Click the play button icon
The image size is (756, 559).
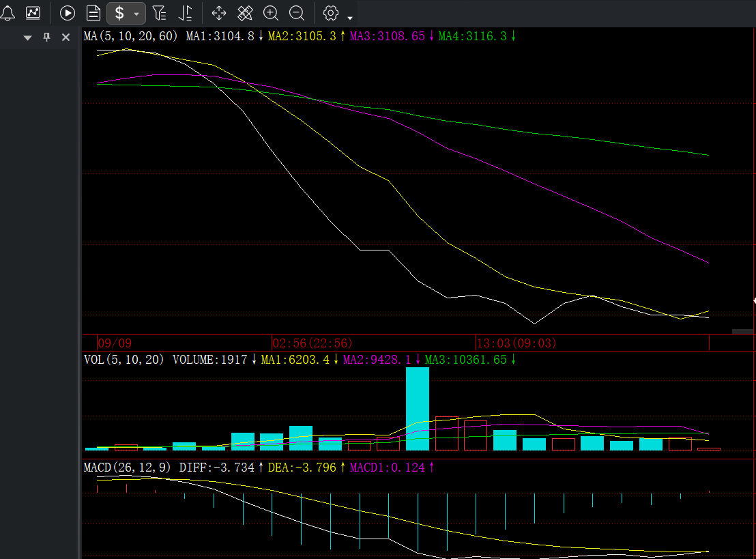[x=68, y=13]
